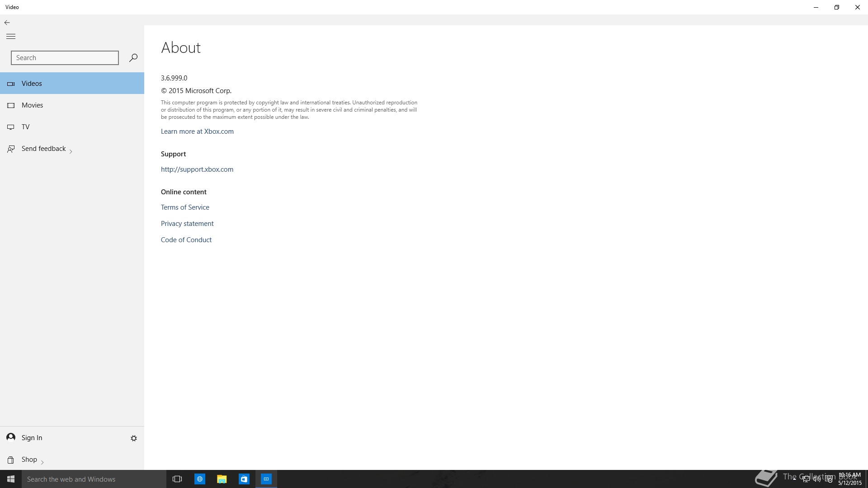Click the Support heading

click(x=173, y=154)
